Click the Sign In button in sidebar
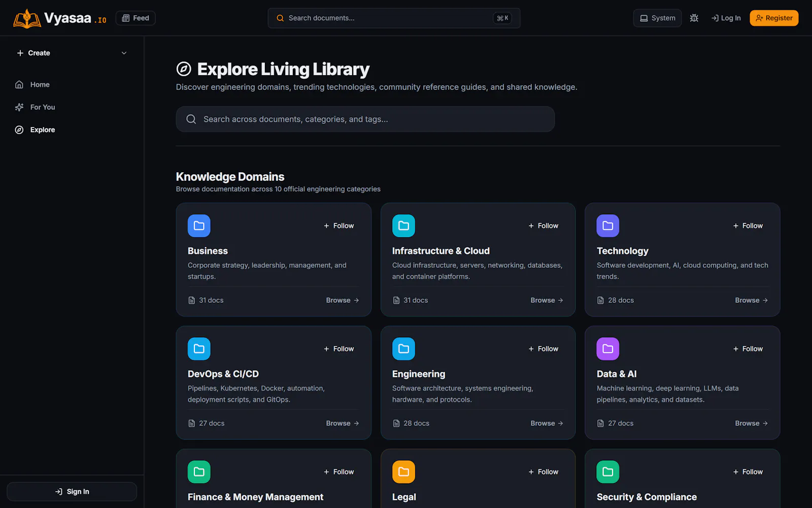Screen dimensions: 812x508 pyautogui.click(x=72, y=491)
